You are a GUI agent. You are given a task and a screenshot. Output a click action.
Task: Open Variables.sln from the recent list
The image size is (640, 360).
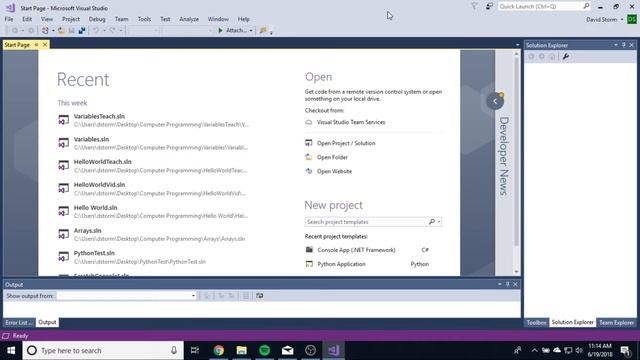pos(153,143)
